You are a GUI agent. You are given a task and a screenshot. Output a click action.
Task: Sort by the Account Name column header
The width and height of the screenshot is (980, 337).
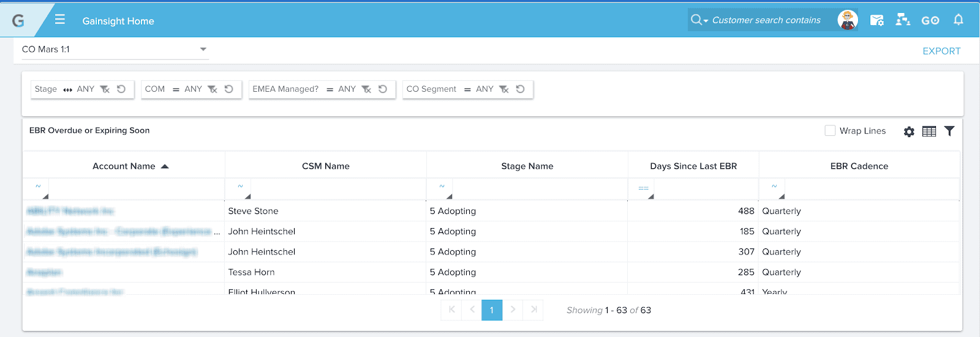(124, 166)
